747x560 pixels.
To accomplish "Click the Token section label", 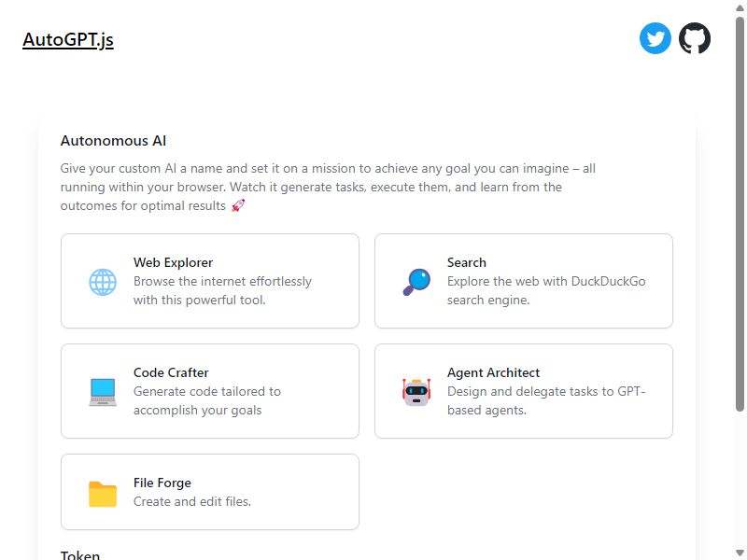I will [x=80, y=555].
